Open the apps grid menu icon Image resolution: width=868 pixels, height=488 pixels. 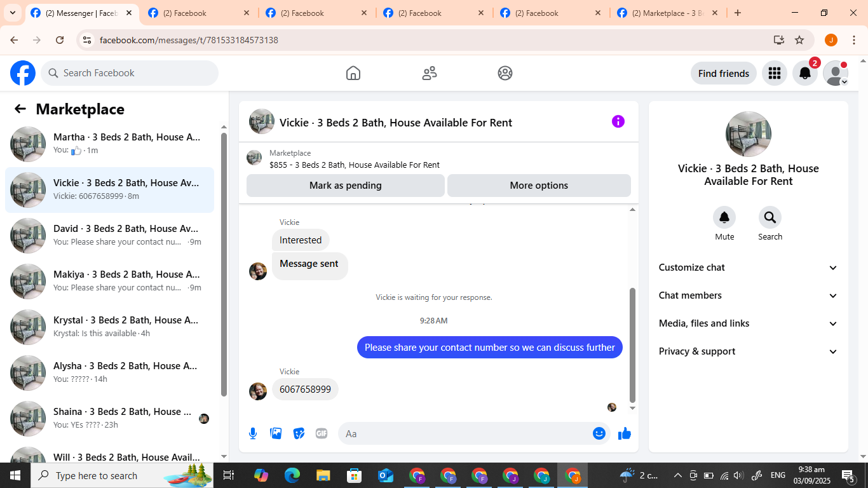pyautogui.click(x=774, y=73)
